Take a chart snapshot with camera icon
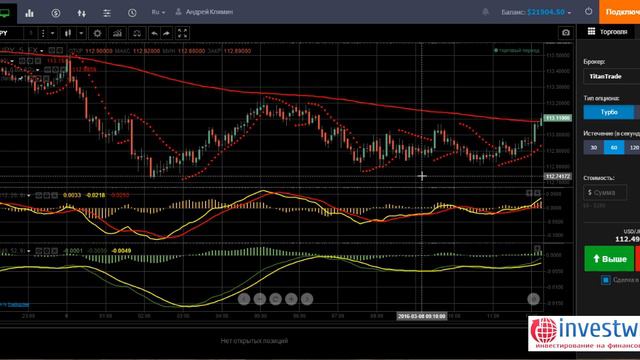Image resolution: width=640 pixels, height=360 pixels. point(566,33)
